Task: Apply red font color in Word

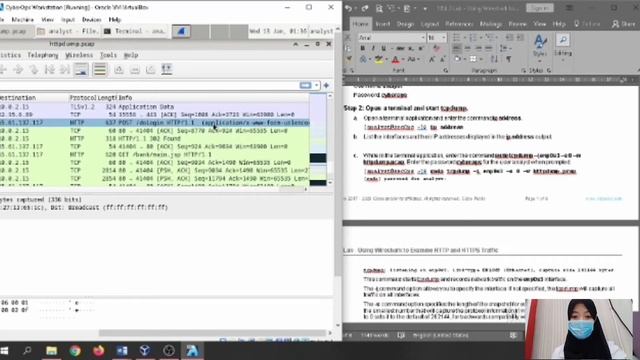Action: pyautogui.click(x=395, y=60)
